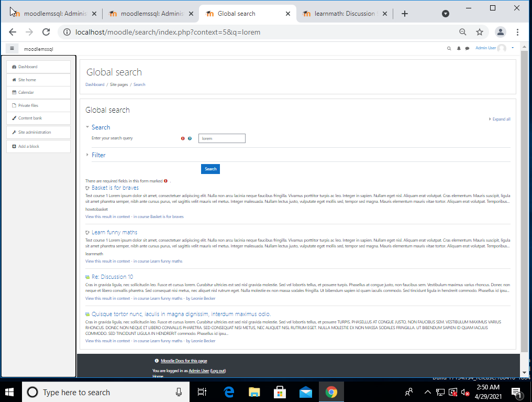Switch to the second moodlemssql Administration tab
Image resolution: width=532 pixels, height=402 pixels.
pyautogui.click(x=151, y=14)
